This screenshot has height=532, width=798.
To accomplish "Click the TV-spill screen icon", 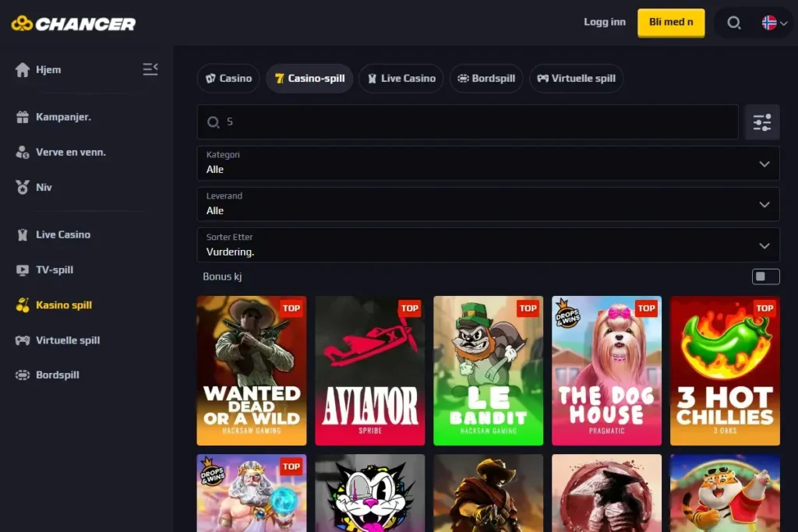I will point(23,270).
